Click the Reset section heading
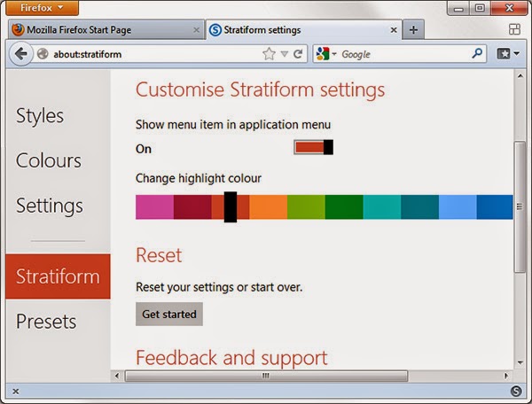The image size is (532, 404). 159,255
